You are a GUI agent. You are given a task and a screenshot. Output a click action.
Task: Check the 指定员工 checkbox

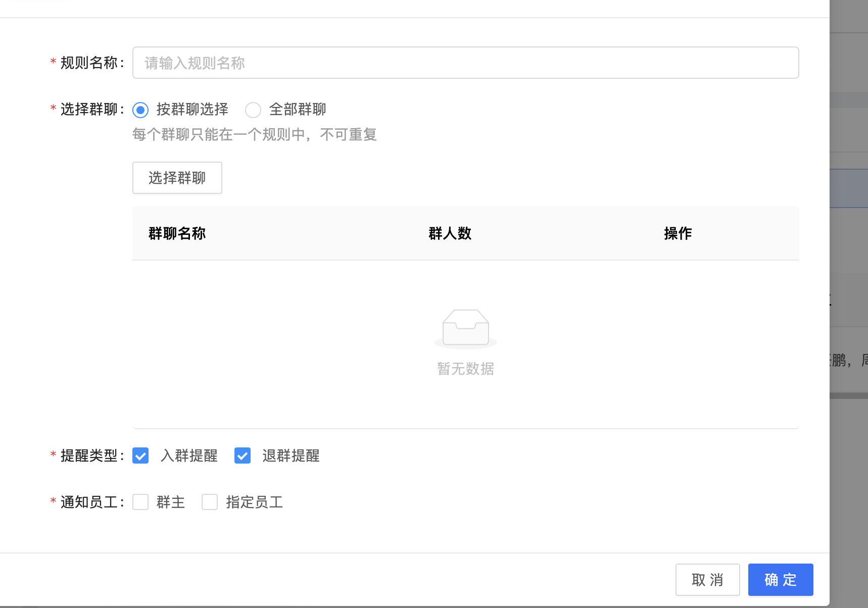click(x=210, y=502)
